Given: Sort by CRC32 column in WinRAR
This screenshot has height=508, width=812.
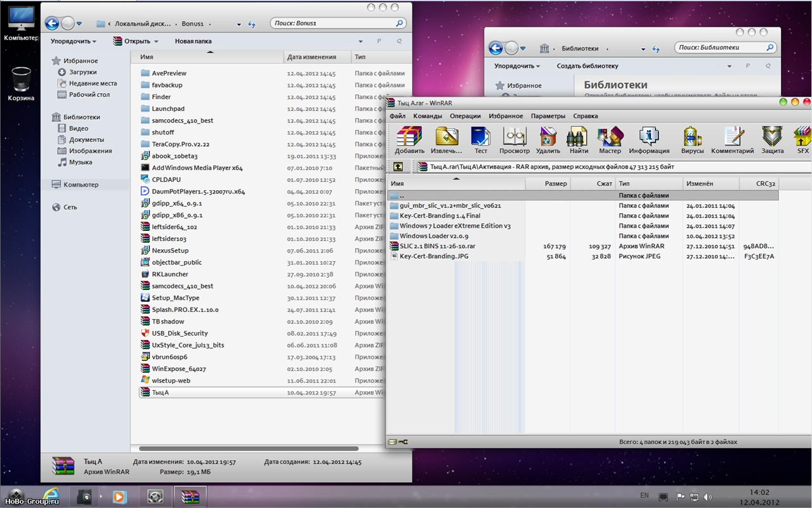Looking at the screenshot, I should coord(759,183).
